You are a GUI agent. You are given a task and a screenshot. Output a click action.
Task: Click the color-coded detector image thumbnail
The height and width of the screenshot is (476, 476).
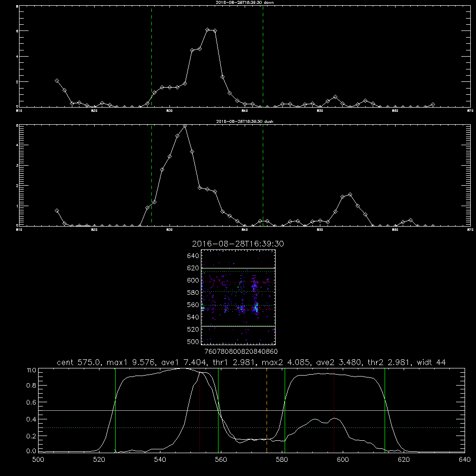[238, 297]
